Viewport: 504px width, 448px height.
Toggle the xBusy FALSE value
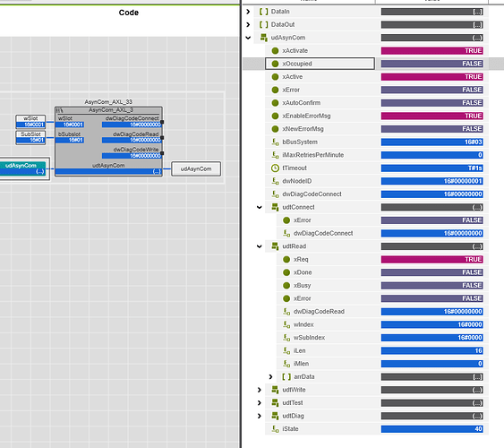pos(432,286)
